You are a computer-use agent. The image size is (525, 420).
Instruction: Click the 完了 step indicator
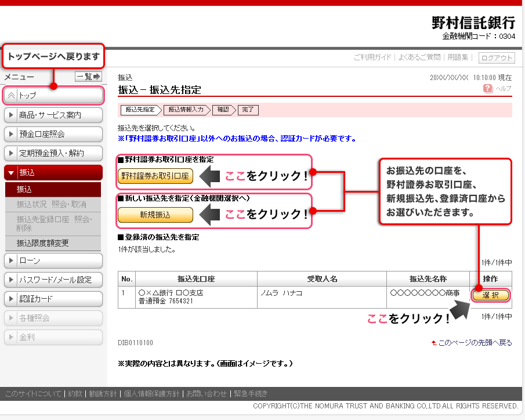point(248,110)
